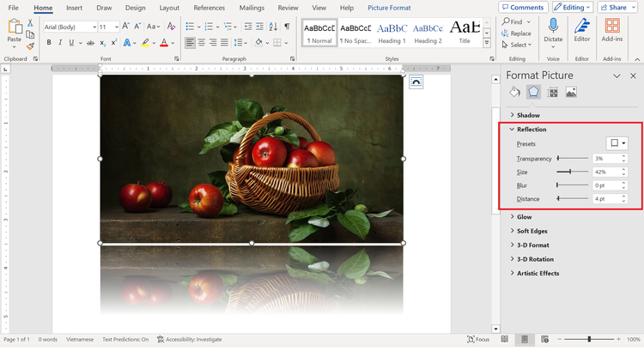Open the Picture Format tab
644x357 pixels.
pos(389,8)
